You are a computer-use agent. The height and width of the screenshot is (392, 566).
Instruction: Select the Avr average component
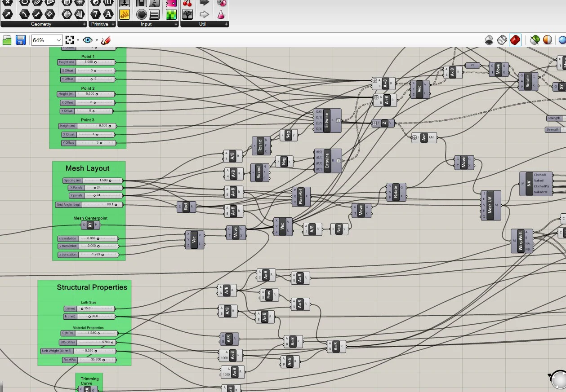click(x=424, y=138)
